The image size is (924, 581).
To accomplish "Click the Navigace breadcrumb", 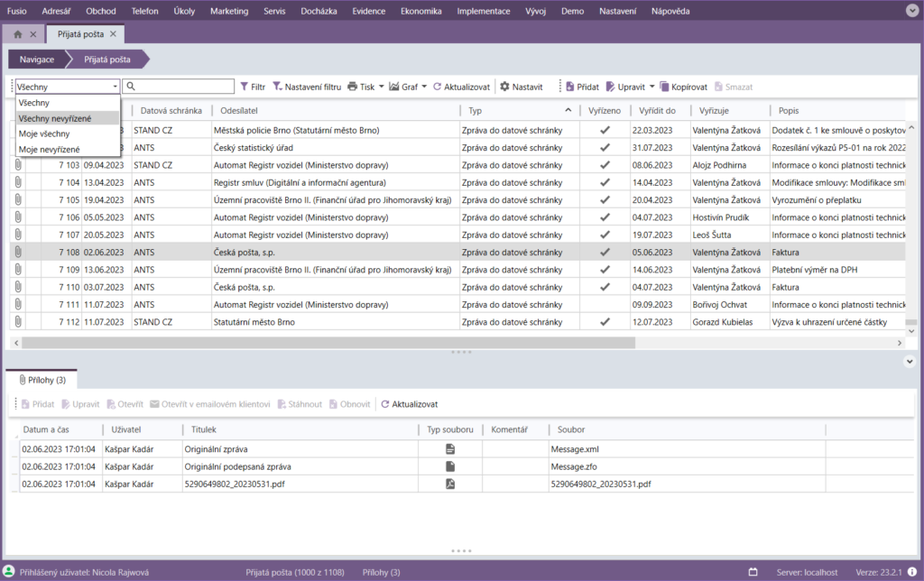I will [38, 60].
